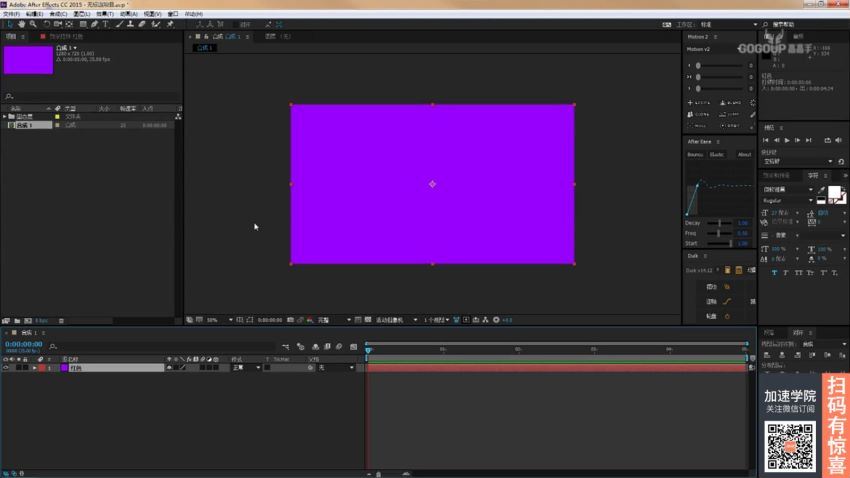The height and width of the screenshot is (478, 850).
Task: Mute audio in the Preview panel
Action: pyautogui.click(x=839, y=140)
